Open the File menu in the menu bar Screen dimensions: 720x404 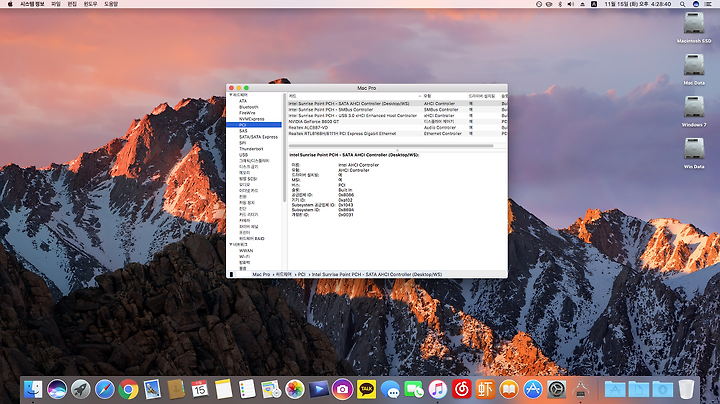tap(56, 4)
